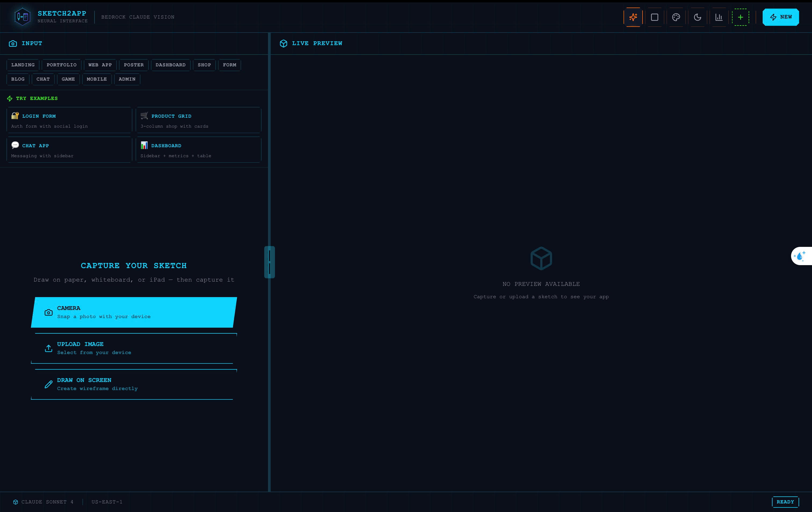Click the Camera snap a photo button
The height and width of the screenshot is (512, 812).
134,312
